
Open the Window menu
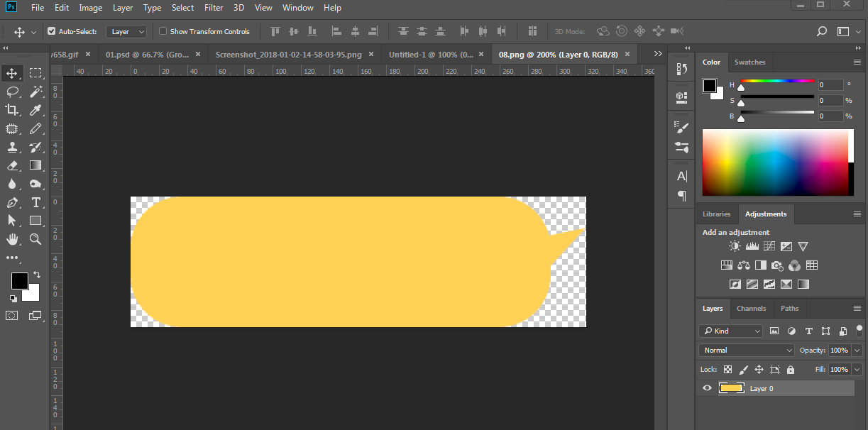tap(297, 8)
